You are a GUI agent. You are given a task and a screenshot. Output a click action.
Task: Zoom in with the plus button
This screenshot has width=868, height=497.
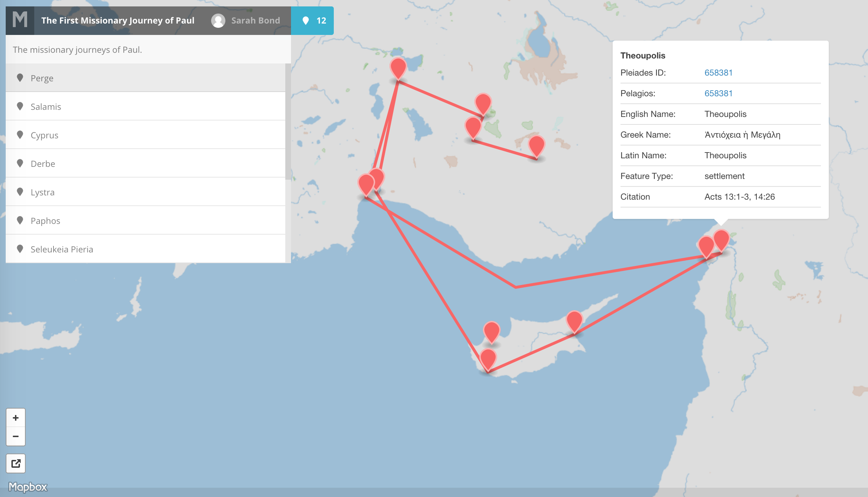click(x=16, y=418)
